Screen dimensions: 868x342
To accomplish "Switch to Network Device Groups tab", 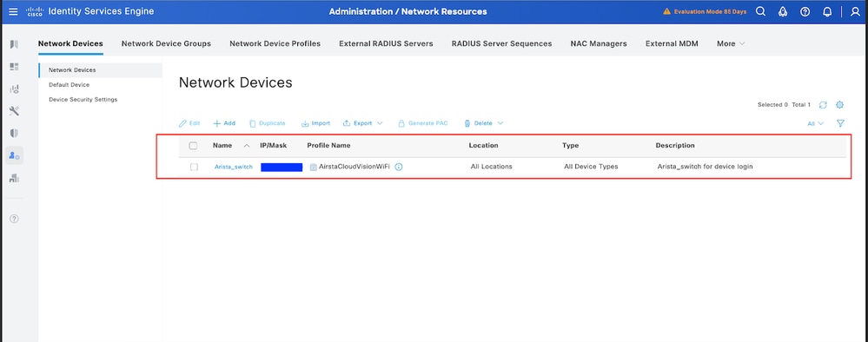I will [166, 43].
